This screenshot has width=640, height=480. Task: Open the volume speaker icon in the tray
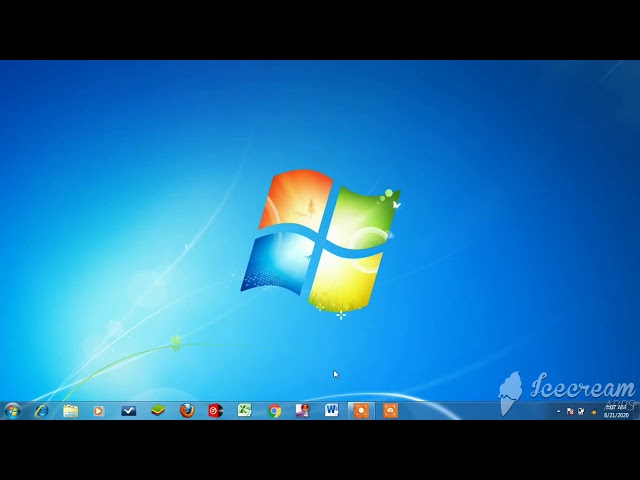[593, 412]
